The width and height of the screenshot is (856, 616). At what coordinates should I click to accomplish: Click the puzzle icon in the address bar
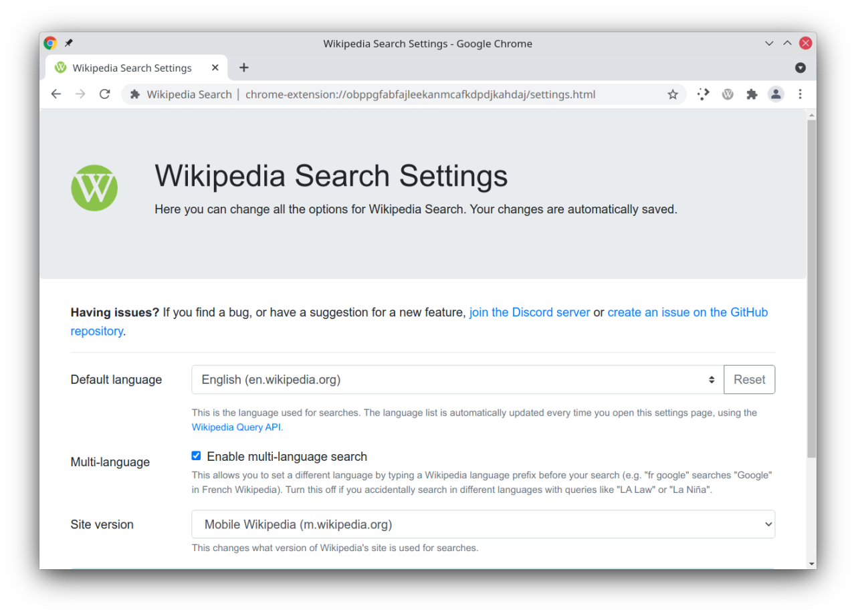pos(135,94)
